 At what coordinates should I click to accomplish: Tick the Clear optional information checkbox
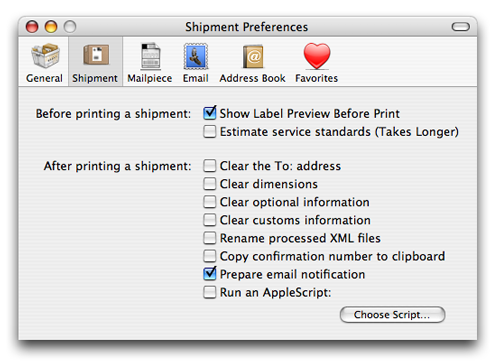(210, 202)
